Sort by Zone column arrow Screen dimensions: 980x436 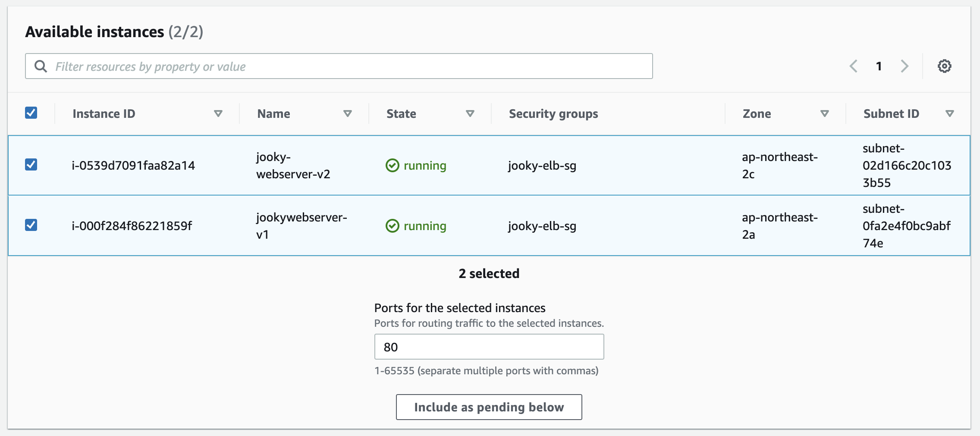[825, 114]
